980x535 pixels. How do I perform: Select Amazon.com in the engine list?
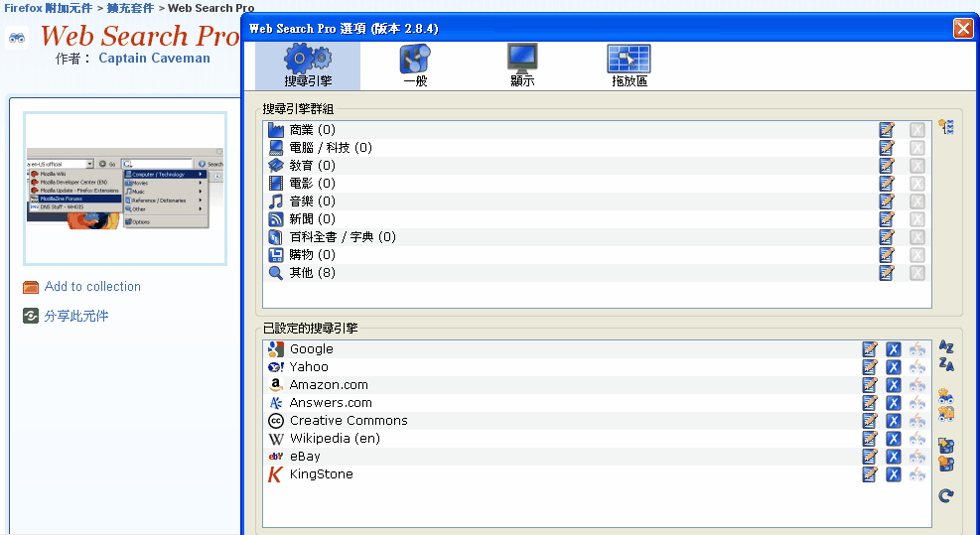point(329,385)
